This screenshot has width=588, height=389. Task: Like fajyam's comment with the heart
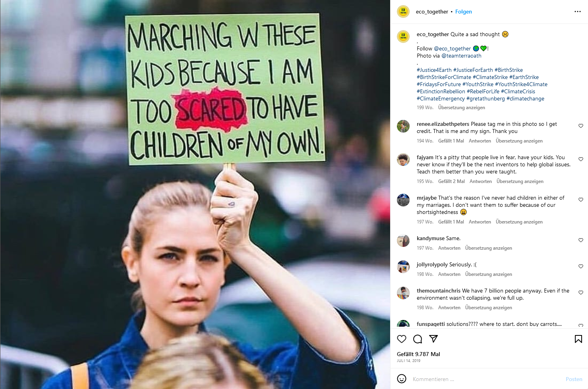click(x=581, y=159)
